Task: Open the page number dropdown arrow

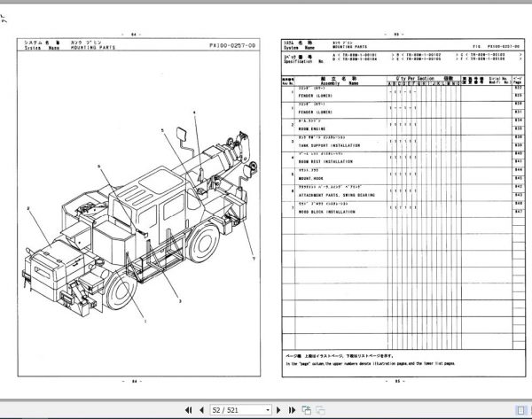Action: tap(268, 410)
